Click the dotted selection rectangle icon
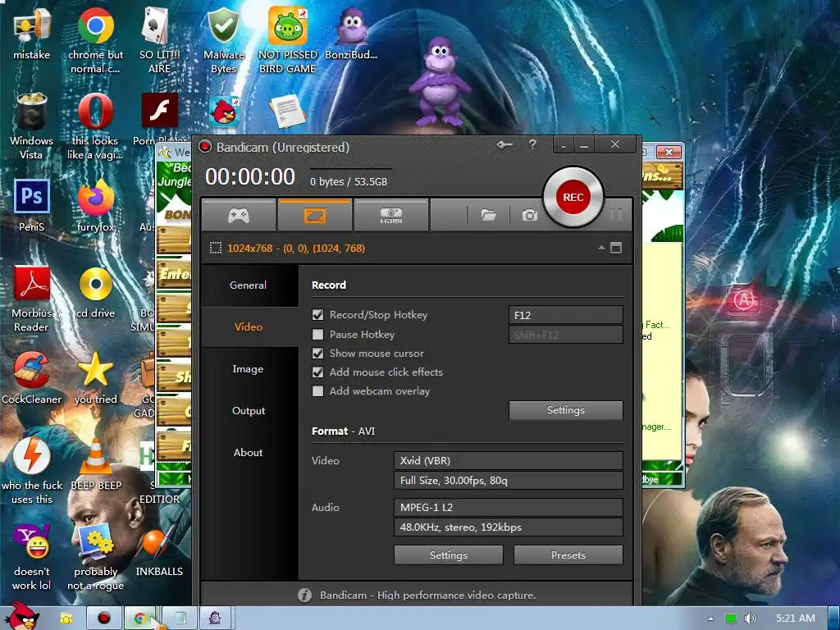Viewport: 840px width, 630px height. point(216,248)
